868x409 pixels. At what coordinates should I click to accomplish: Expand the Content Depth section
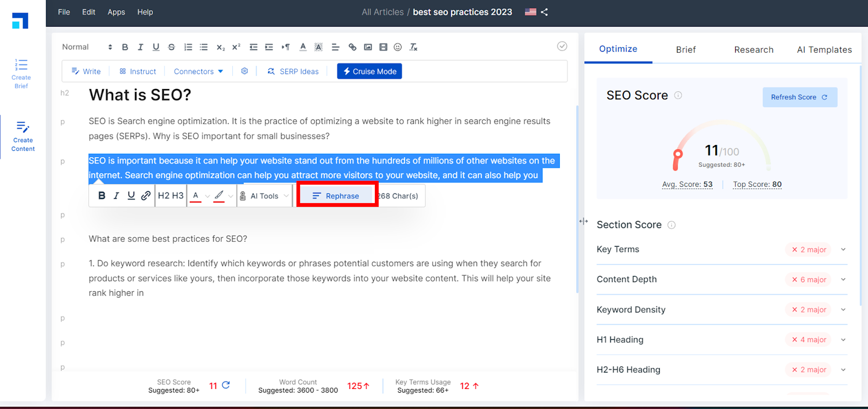pos(843,279)
